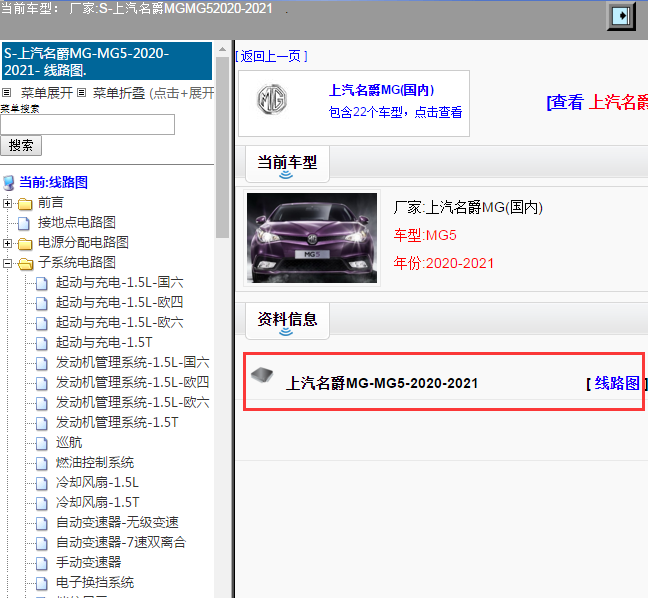The width and height of the screenshot is (648, 598).
Task: Click the document icon of 巡航
Action: point(41,443)
